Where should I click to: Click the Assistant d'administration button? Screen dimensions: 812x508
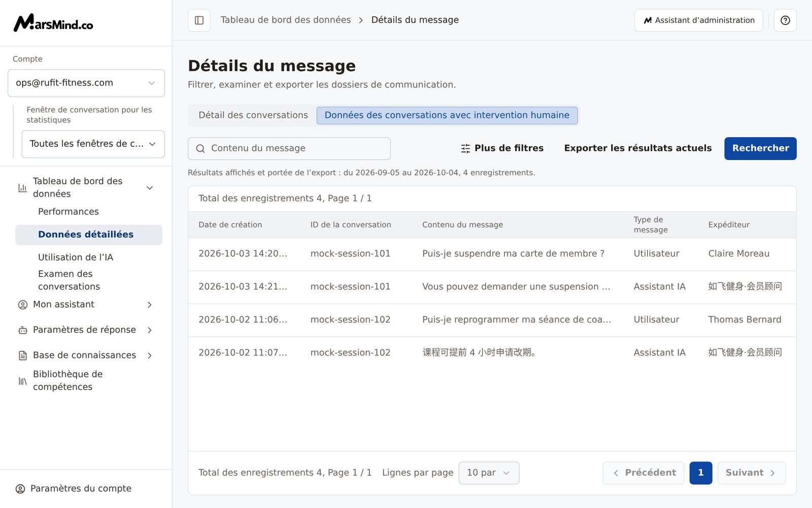point(698,20)
